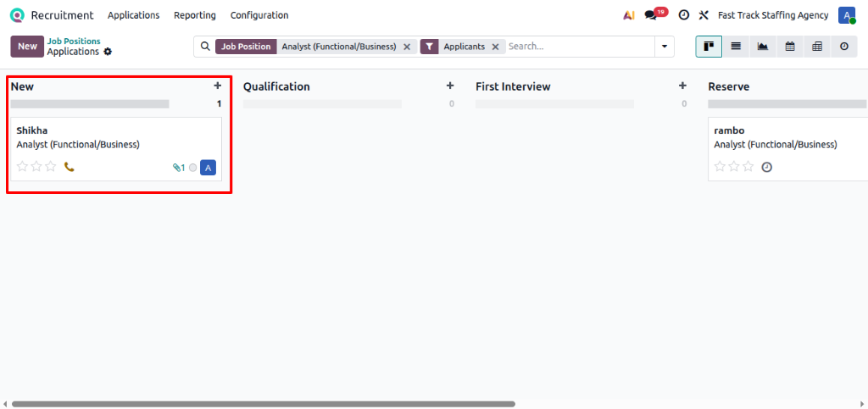868x409 pixels.
Task: Open the graph view
Action: 763,47
